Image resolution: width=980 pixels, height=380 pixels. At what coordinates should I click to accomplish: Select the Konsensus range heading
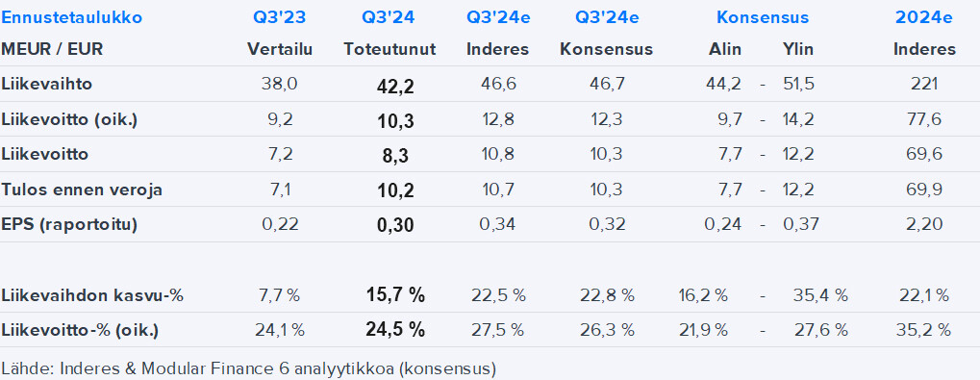tap(763, 17)
